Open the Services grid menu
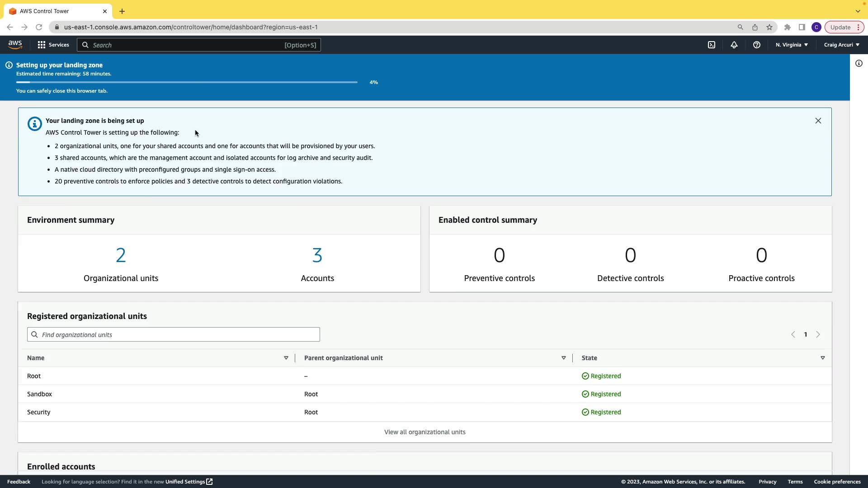868x488 pixels. (x=53, y=45)
